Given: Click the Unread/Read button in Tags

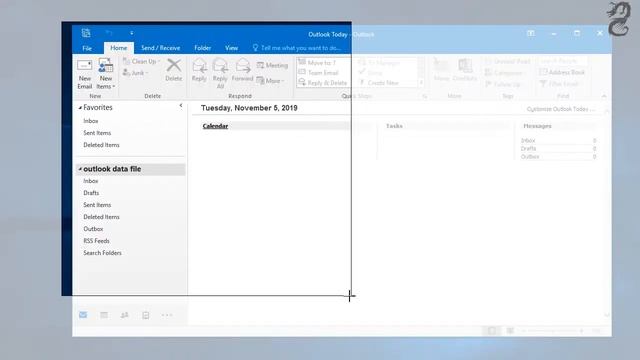Looking at the screenshot, I should point(507,61).
